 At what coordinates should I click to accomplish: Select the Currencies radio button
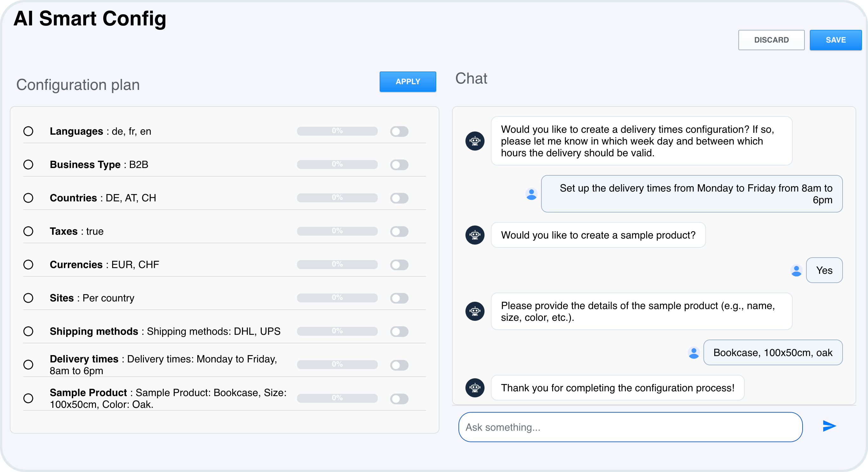[28, 265]
